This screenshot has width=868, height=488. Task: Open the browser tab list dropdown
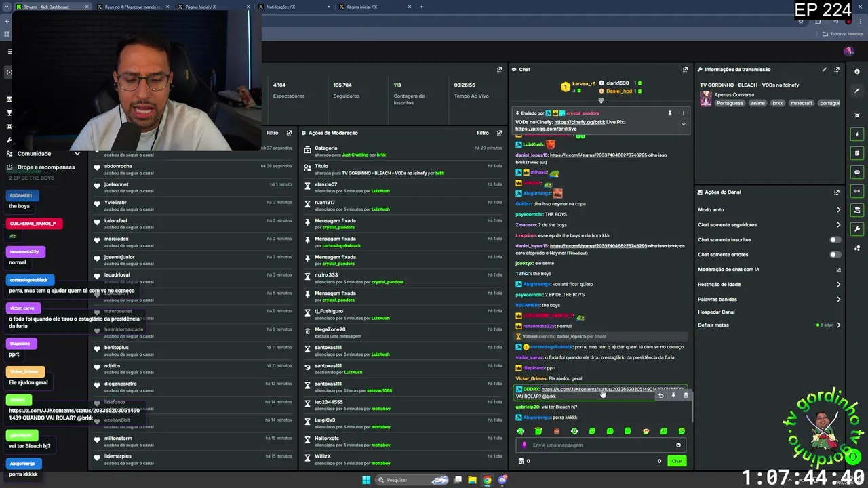pos(7,7)
